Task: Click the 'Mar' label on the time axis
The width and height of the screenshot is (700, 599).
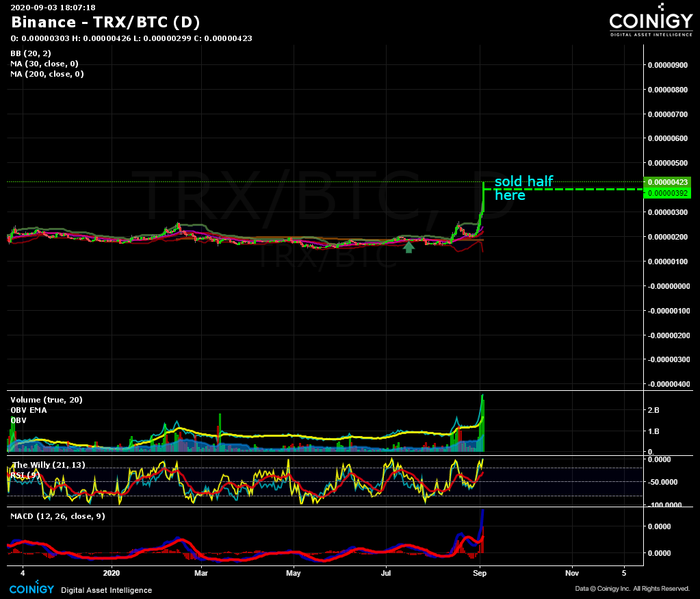Action: tap(200, 572)
